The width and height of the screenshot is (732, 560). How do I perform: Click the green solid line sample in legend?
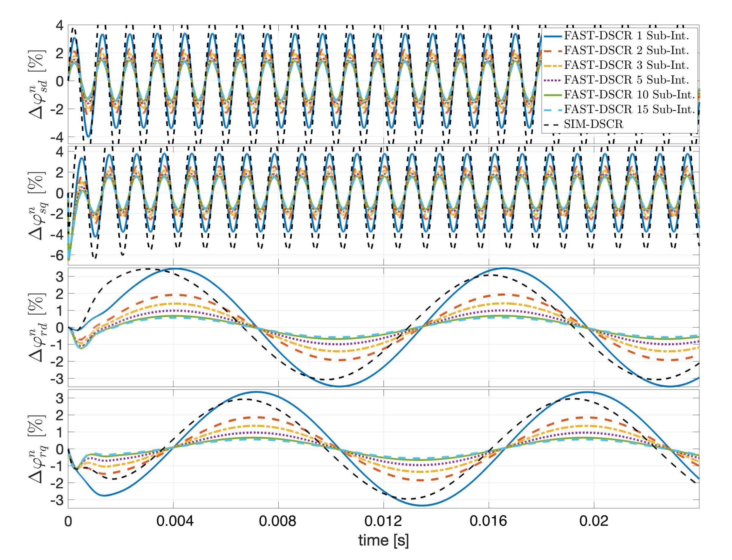click(553, 95)
